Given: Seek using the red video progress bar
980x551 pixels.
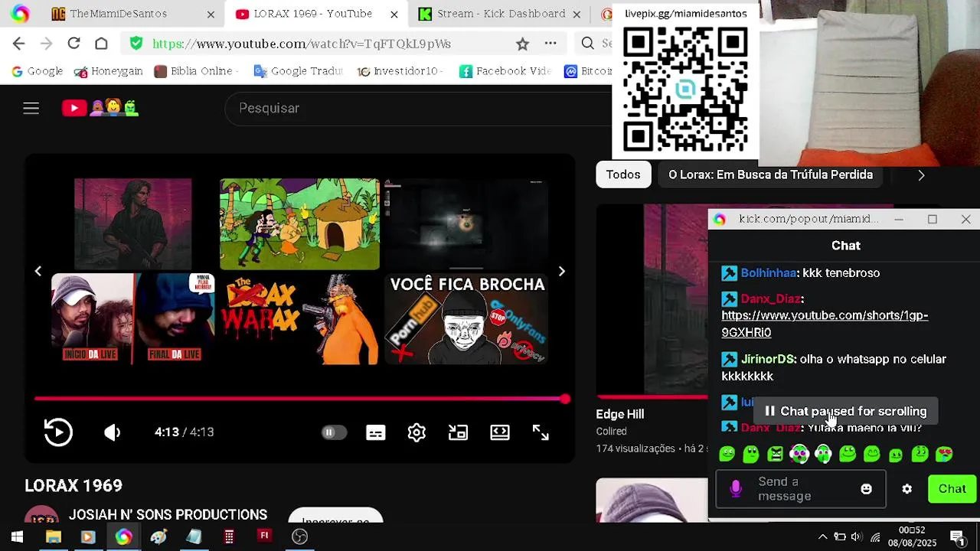Looking at the screenshot, I should [x=302, y=399].
